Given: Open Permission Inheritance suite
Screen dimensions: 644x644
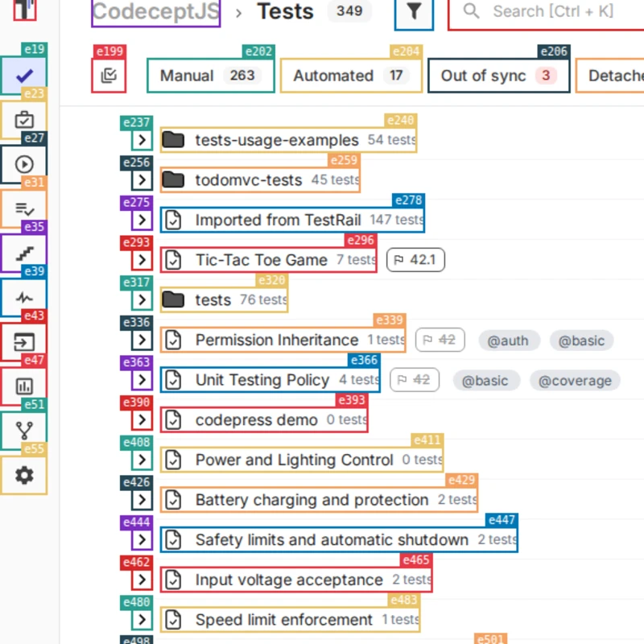Looking at the screenshot, I should 283,340.
